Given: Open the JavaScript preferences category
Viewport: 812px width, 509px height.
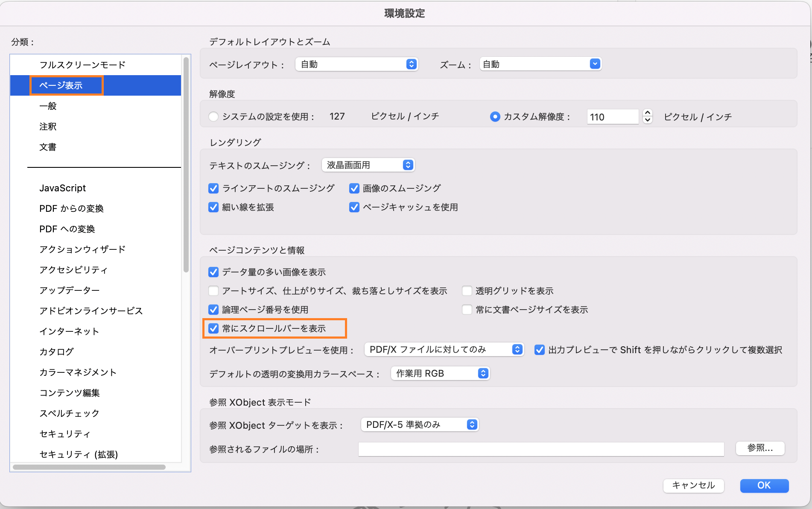Looking at the screenshot, I should click(62, 187).
